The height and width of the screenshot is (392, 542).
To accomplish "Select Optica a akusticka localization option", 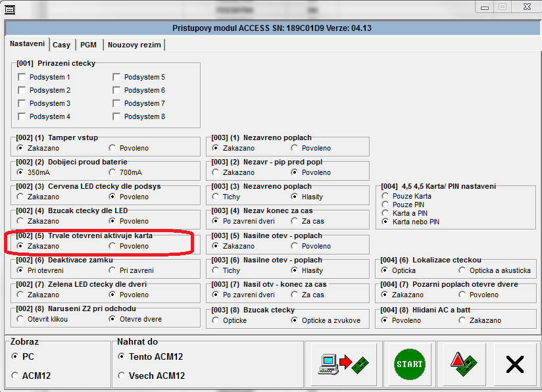I will (x=462, y=270).
